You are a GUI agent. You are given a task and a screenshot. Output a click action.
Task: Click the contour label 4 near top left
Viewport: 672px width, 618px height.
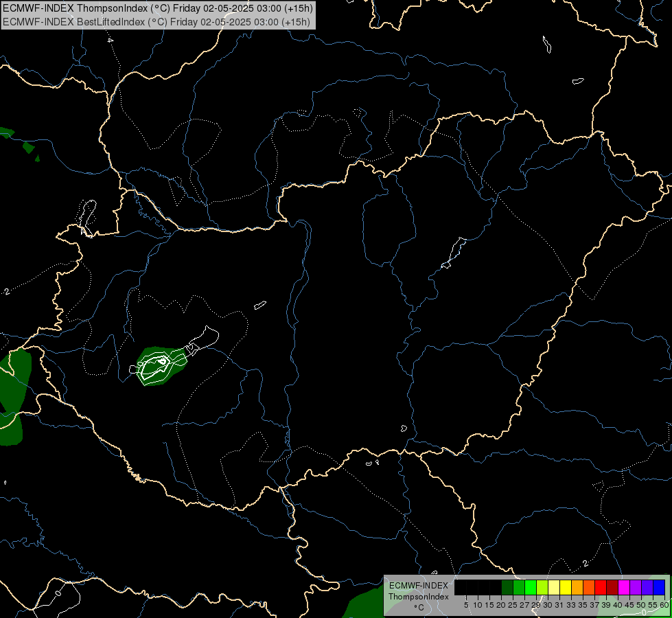[x=111, y=41]
